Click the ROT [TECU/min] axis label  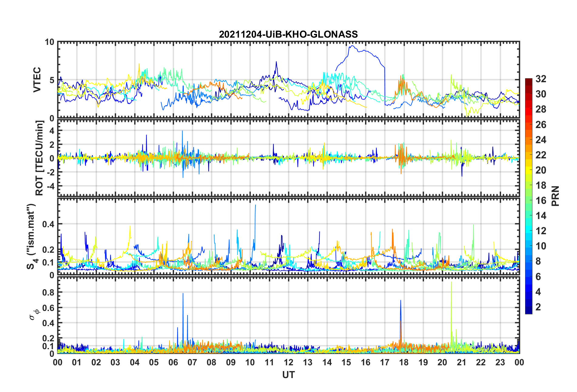pos(39,158)
